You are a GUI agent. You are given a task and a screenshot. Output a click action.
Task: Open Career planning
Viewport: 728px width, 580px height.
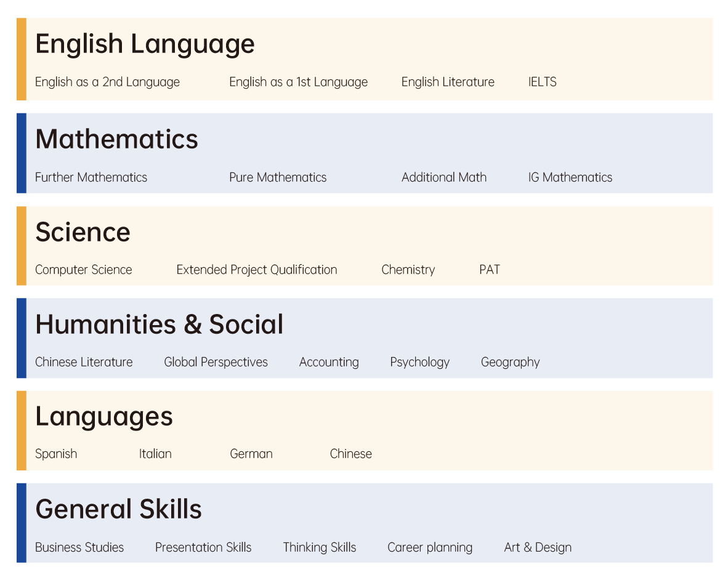point(430,547)
